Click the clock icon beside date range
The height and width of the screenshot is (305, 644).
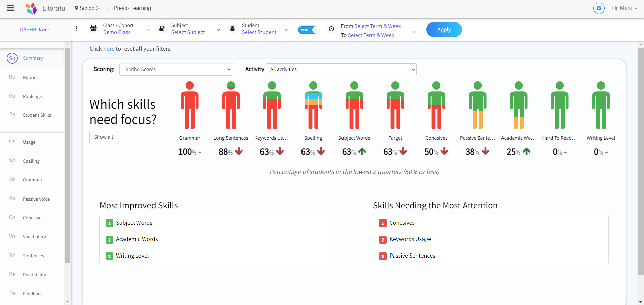point(331,29)
